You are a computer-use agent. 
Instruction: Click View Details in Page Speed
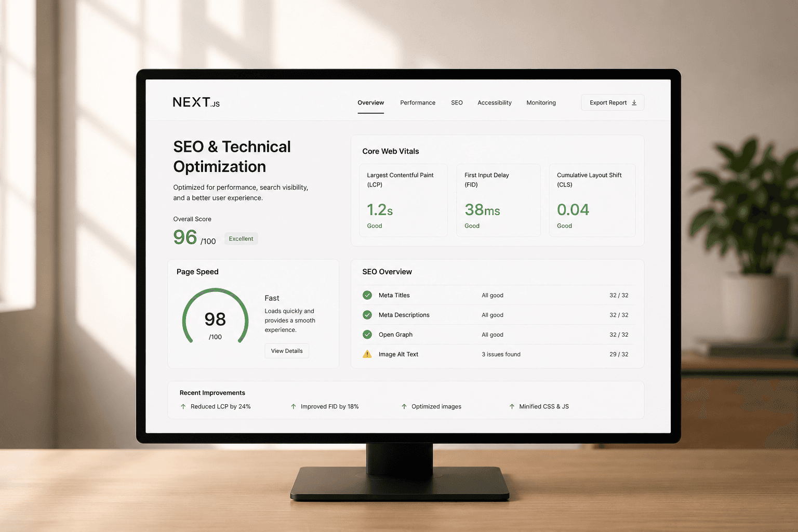point(287,351)
